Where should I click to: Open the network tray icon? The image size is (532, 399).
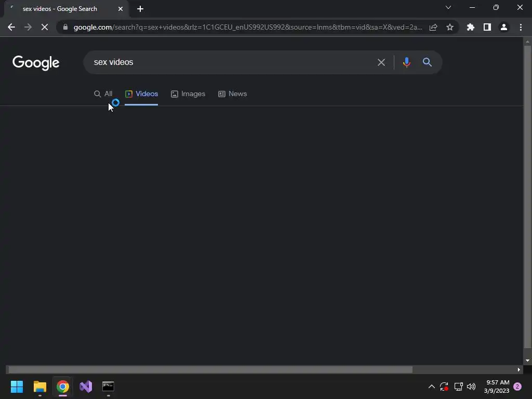458,387
